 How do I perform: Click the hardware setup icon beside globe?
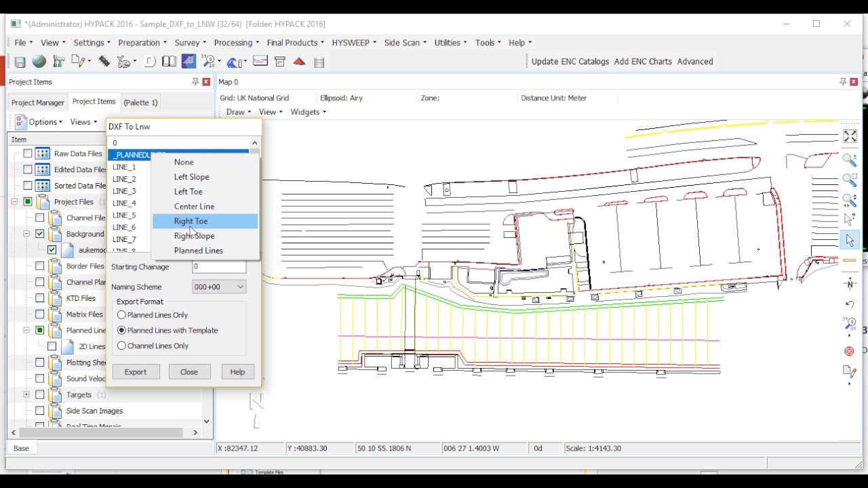[59, 62]
